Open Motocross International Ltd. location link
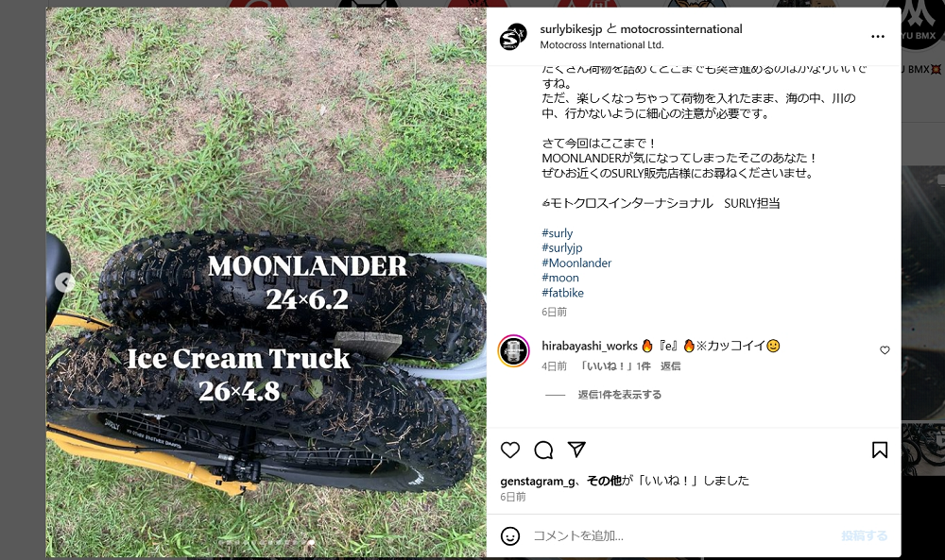945x560 pixels. [x=601, y=45]
